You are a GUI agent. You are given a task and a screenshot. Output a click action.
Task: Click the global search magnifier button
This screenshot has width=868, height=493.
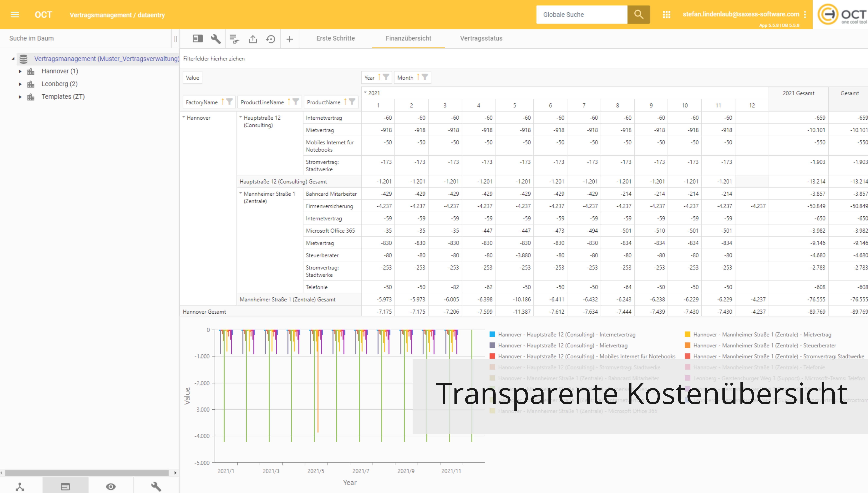[638, 15]
